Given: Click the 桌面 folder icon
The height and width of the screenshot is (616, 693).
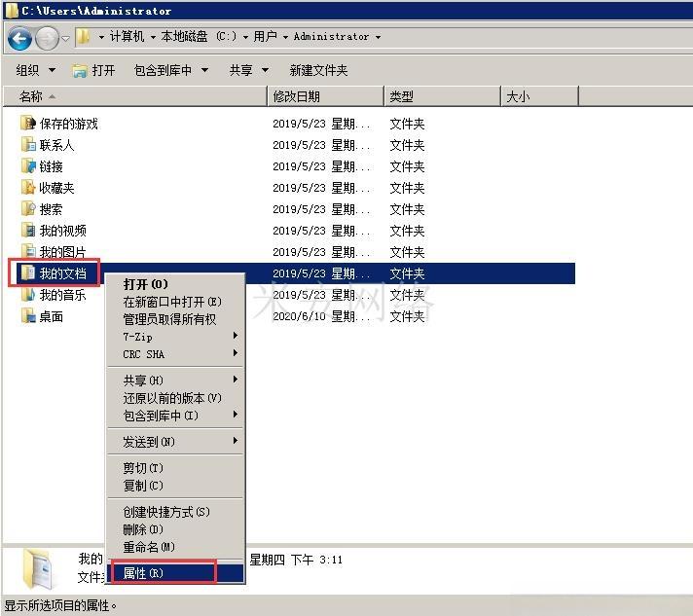Looking at the screenshot, I should 28,316.
